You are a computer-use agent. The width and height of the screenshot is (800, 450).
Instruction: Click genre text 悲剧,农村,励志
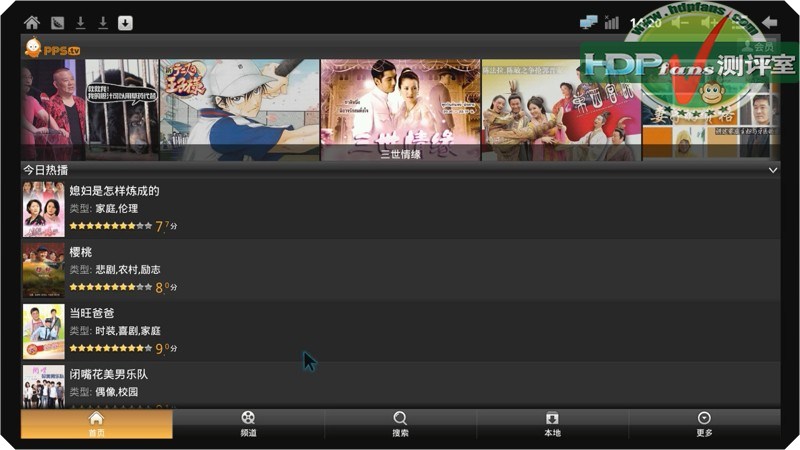point(128,270)
